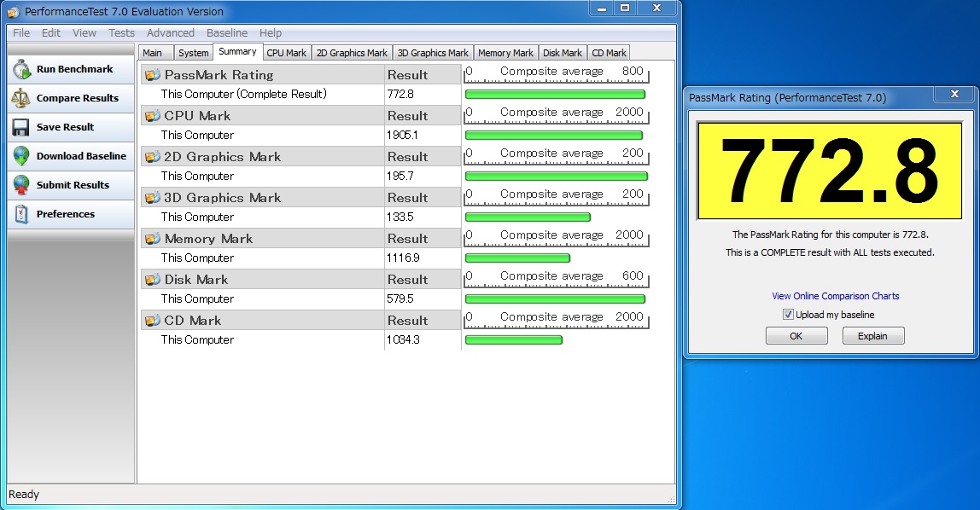
Task: Click the icon beside 2D Graphics Mark header
Action: [x=153, y=157]
